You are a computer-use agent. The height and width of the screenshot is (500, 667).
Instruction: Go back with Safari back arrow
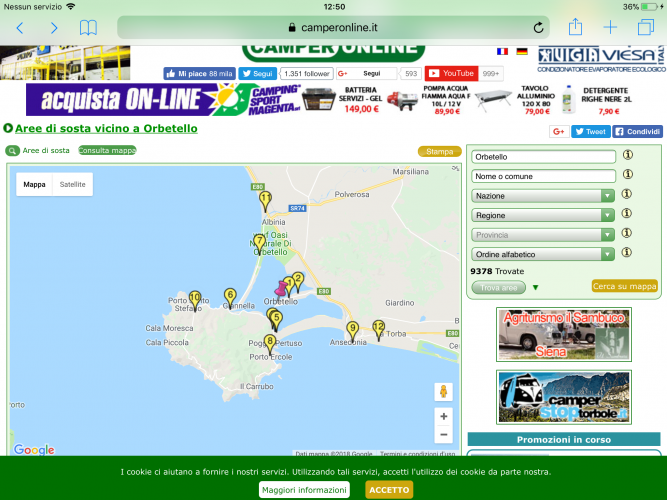[20, 28]
